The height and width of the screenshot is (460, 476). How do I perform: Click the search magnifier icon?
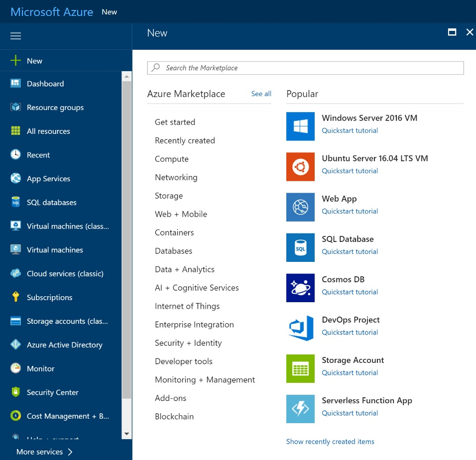(x=156, y=67)
